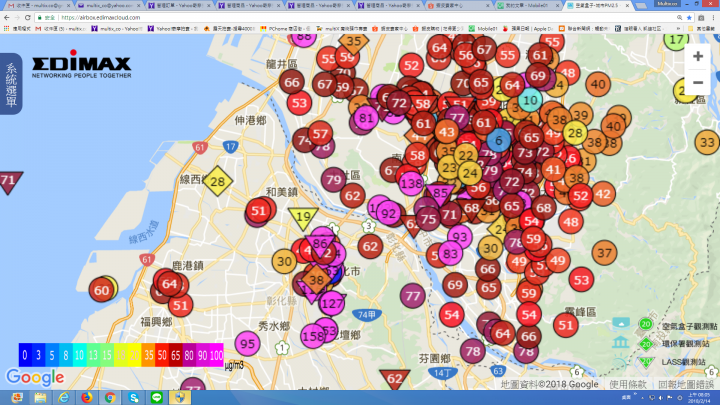Image resolution: width=720 pixels, height=405 pixels.
Task: Select the orange 42 station marker
Action: point(603,194)
